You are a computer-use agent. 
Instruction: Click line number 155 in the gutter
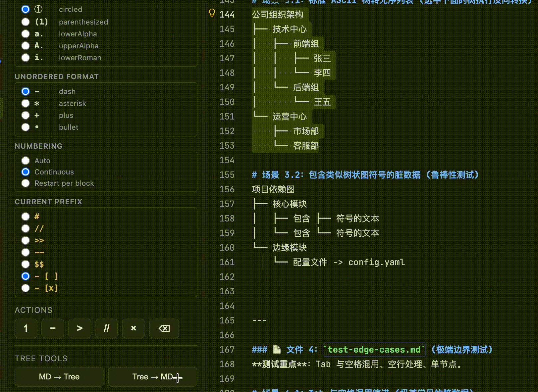point(227,175)
